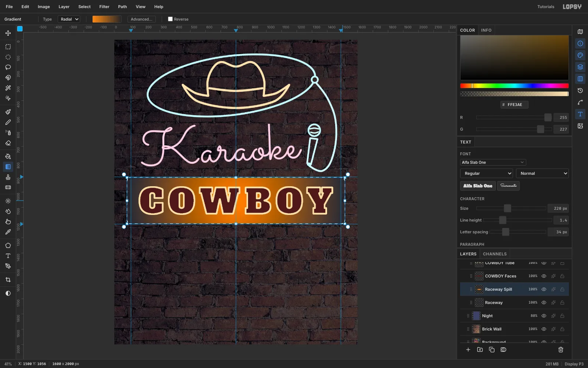Open the Filter menu
588x368 pixels.
(x=104, y=7)
